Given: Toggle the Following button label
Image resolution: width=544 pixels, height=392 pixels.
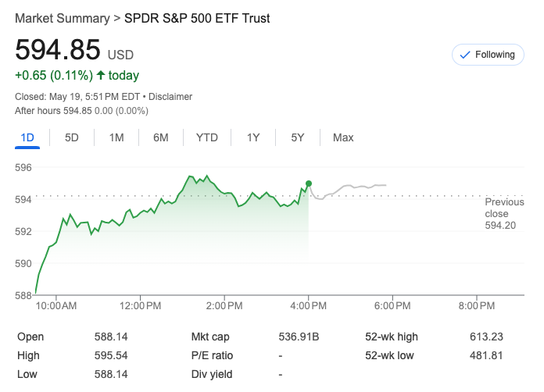Looking at the screenshot, I should point(496,55).
